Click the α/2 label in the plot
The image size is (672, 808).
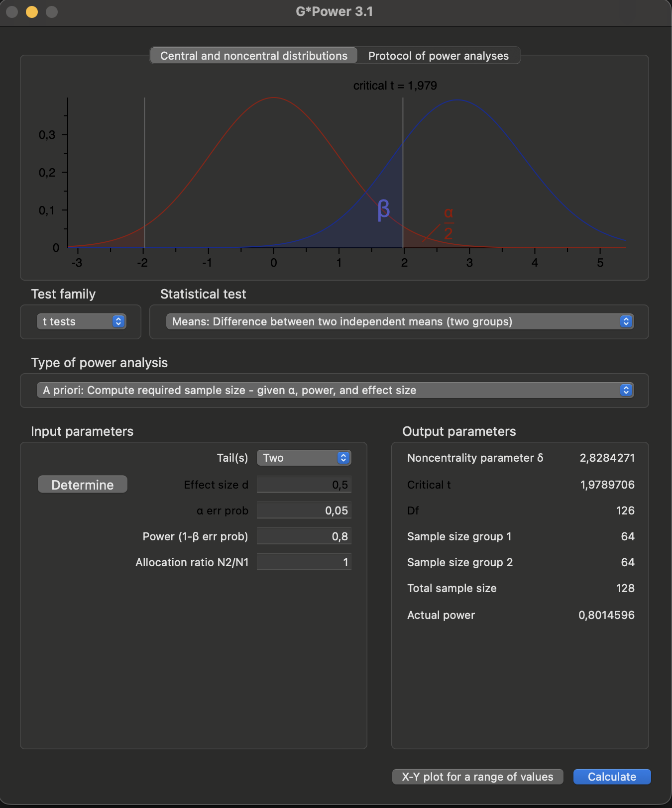pyautogui.click(x=448, y=223)
